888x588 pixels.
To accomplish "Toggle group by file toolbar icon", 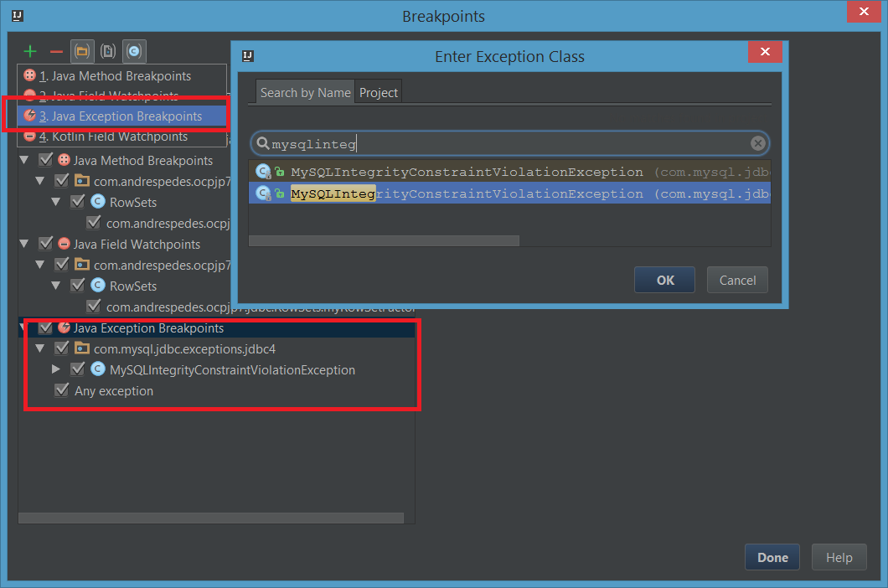I will tap(108, 52).
